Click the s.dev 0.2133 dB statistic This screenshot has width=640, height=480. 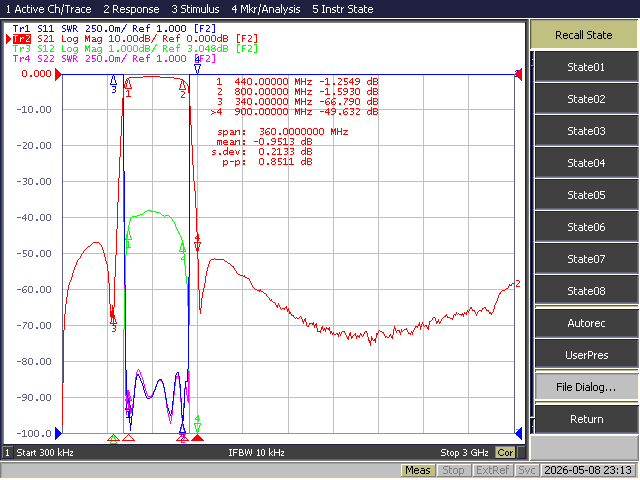point(262,151)
